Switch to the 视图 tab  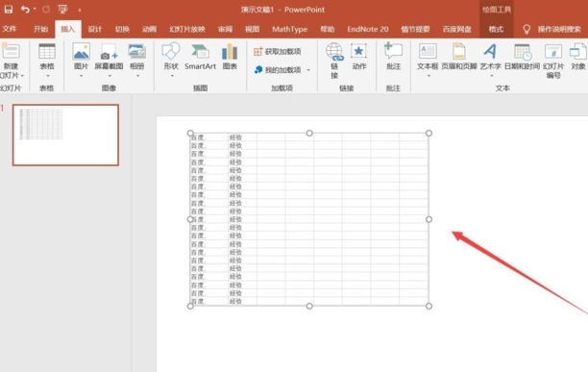point(252,29)
